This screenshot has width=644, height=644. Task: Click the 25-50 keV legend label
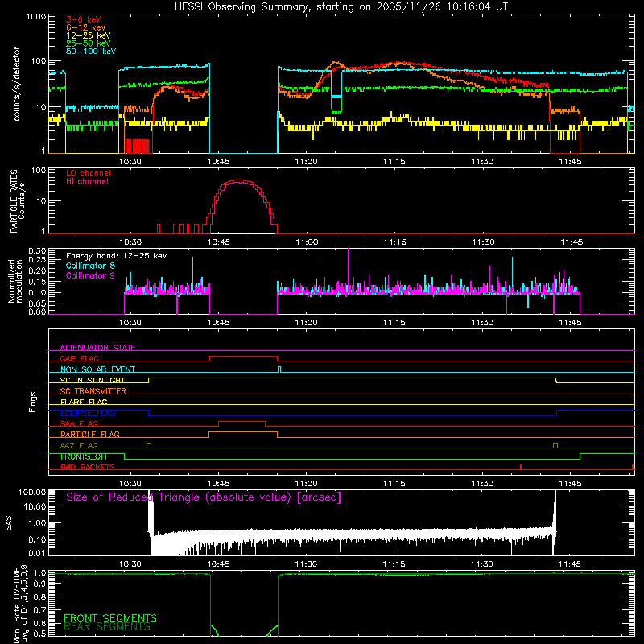point(88,43)
